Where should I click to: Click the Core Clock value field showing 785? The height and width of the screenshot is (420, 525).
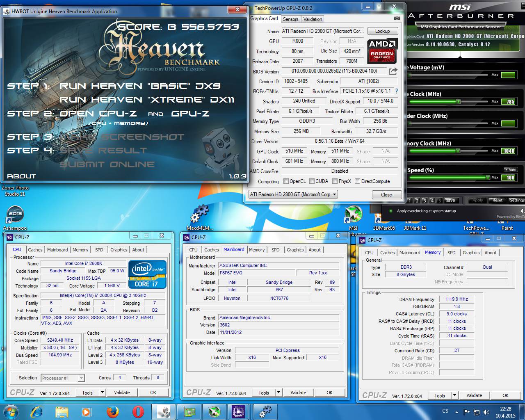[508, 102]
